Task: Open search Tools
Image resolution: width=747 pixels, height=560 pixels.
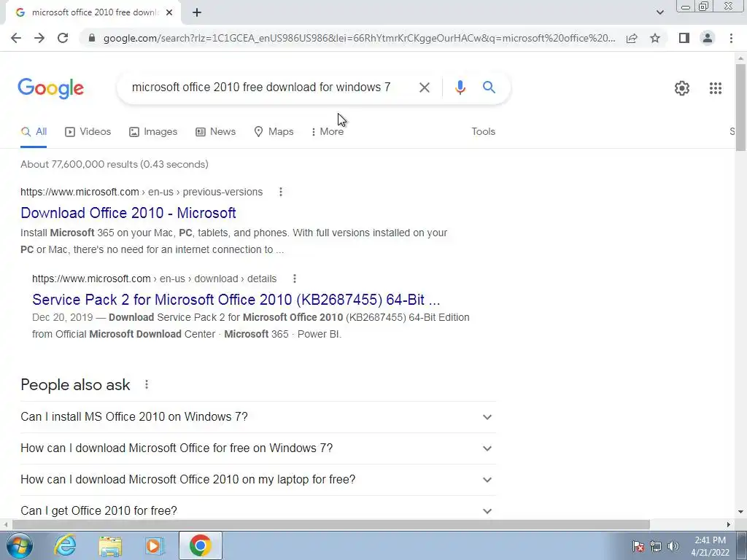Action: click(x=483, y=131)
